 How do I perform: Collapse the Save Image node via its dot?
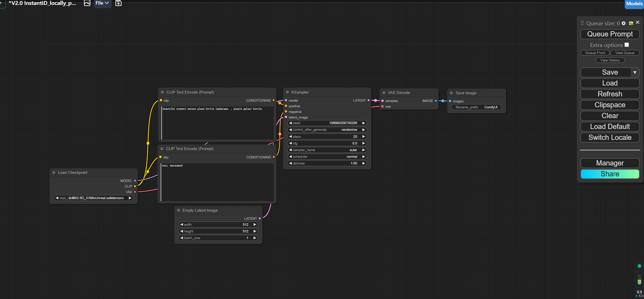click(x=451, y=93)
